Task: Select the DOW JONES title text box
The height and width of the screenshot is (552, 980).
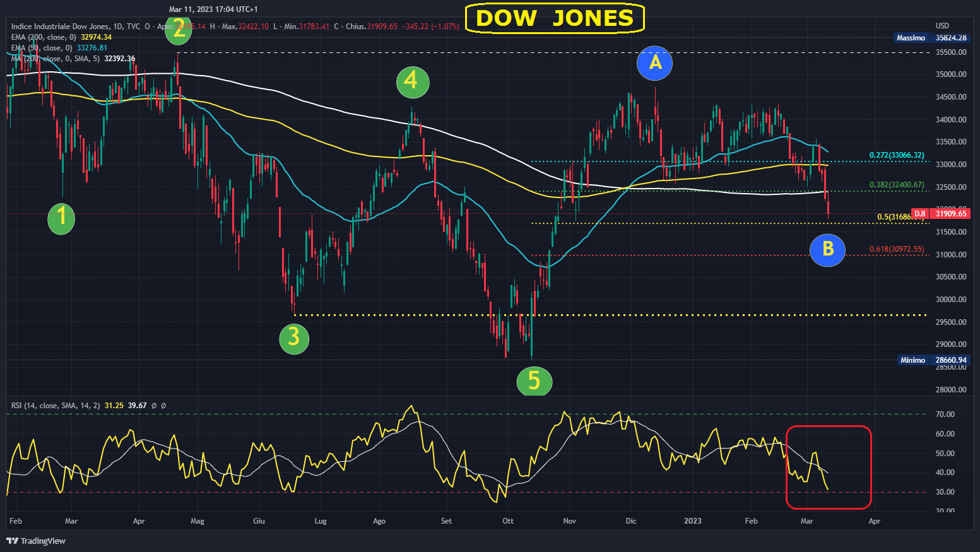Action: pyautogui.click(x=555, y=18)
